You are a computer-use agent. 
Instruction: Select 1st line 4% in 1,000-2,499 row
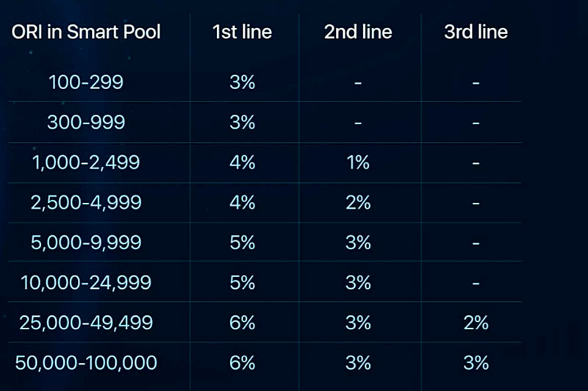tap(242, 162)
